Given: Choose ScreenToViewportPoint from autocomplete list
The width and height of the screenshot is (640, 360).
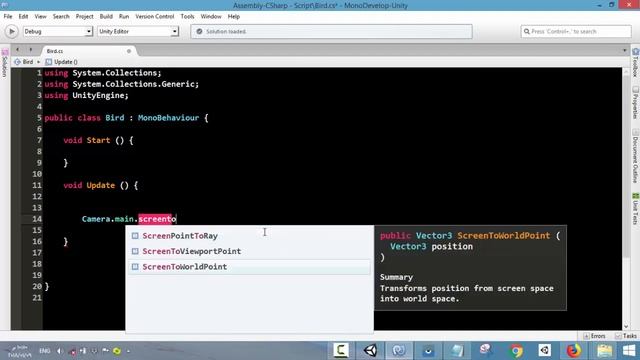Looking at the screenshot, I should pos(249,251).
